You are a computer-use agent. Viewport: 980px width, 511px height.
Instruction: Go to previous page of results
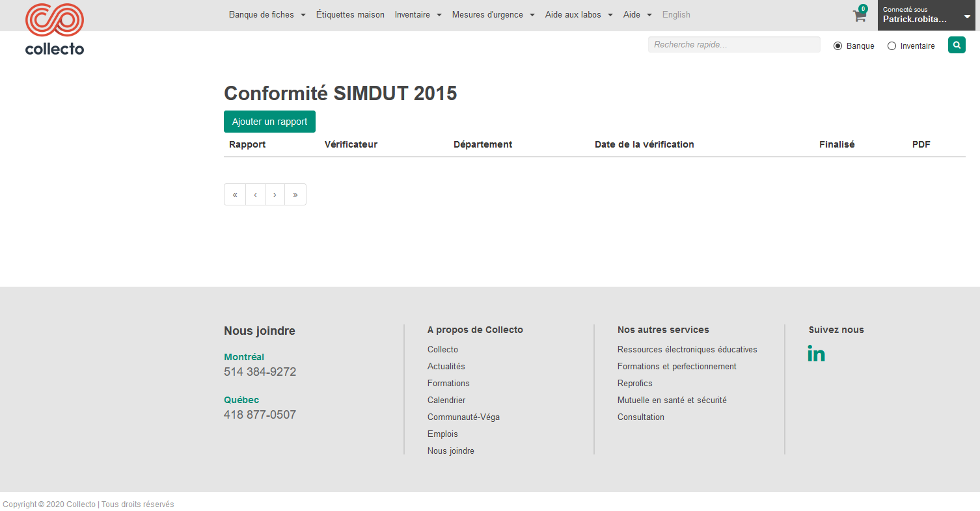pyautogui.click(x=256, y=194)
